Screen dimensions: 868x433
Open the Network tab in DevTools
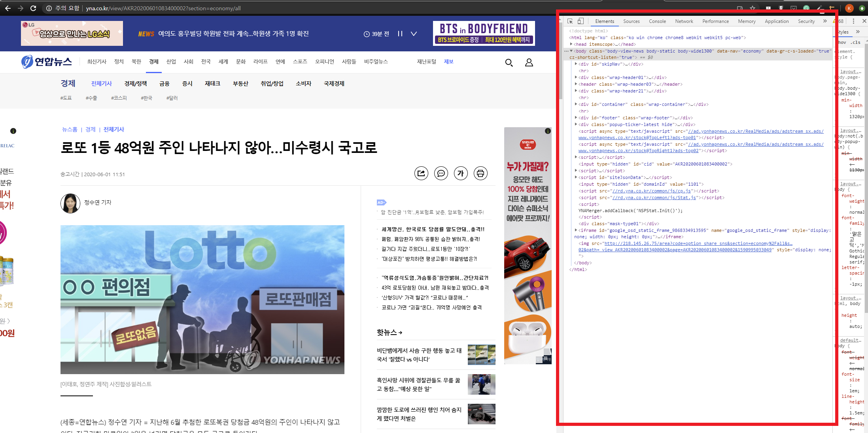tap(684, 21)
